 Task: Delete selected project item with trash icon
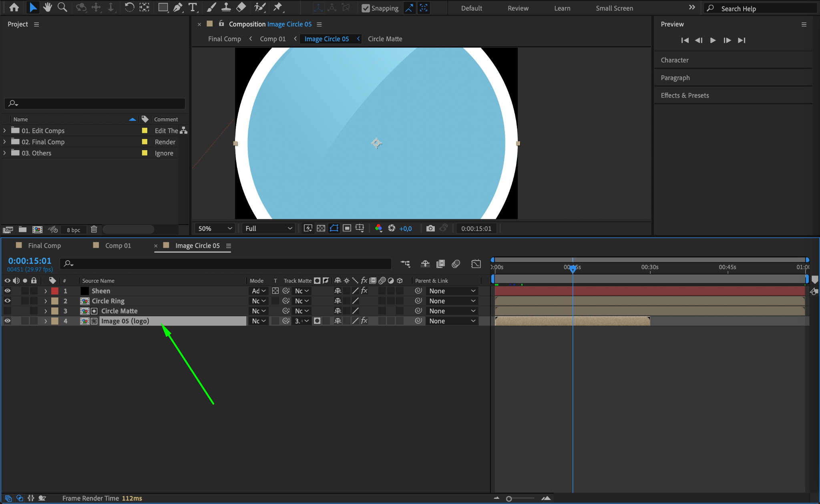(94, 229)
